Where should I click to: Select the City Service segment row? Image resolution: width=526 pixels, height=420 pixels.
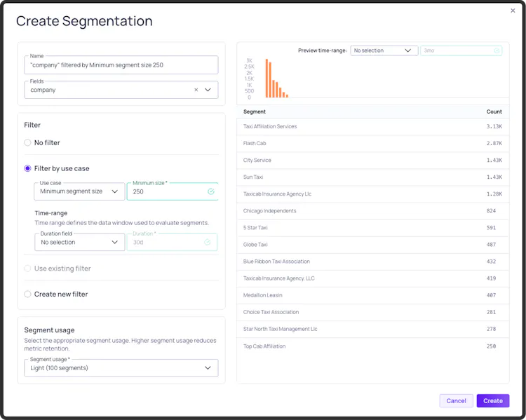coord(372,161)
